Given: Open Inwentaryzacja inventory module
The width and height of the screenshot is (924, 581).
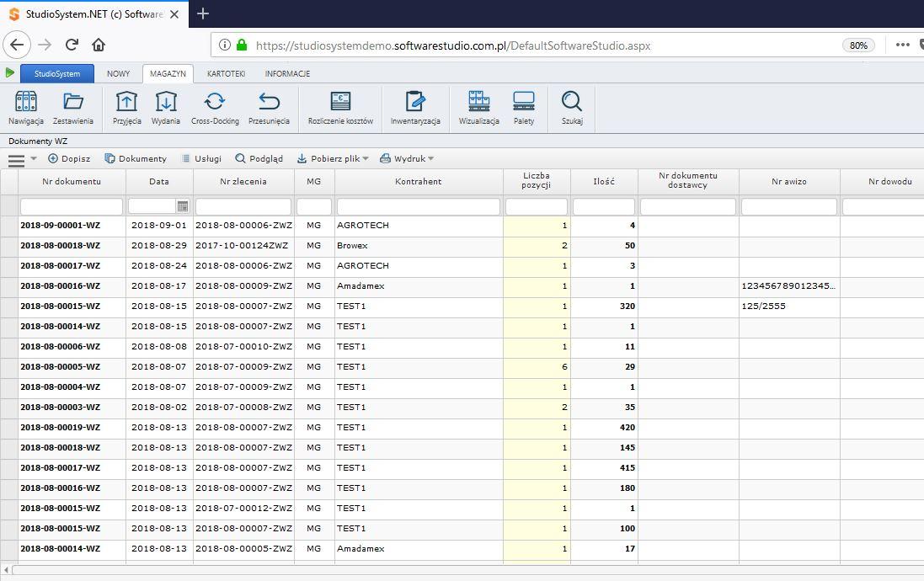Looking at the screenshot, I should 415,108.
